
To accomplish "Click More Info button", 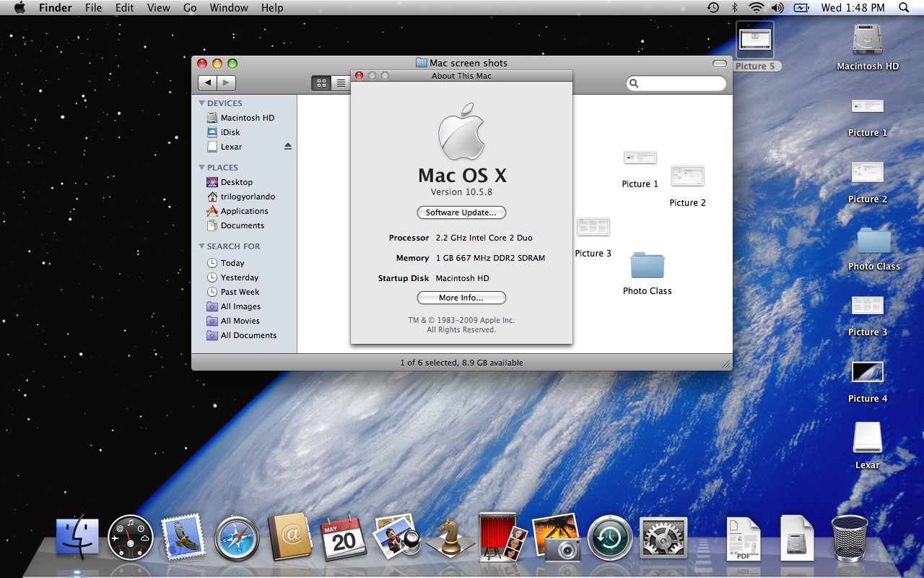I will click(461, 298).
